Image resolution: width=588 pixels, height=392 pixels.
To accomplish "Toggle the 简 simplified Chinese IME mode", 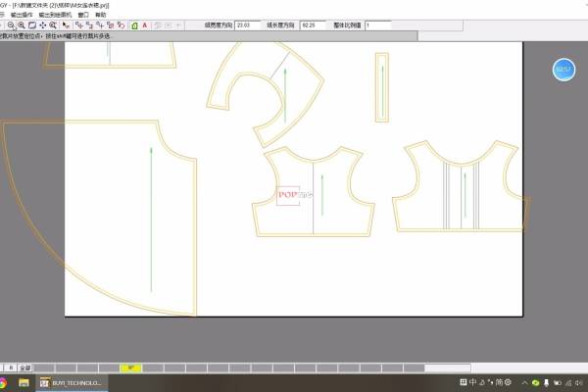I will (x=497, y=382).
